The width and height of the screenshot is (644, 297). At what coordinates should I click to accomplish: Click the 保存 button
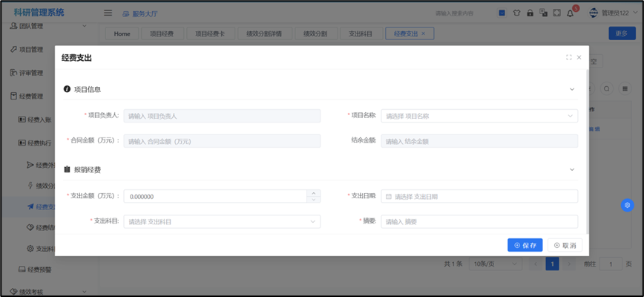[525, 245]
